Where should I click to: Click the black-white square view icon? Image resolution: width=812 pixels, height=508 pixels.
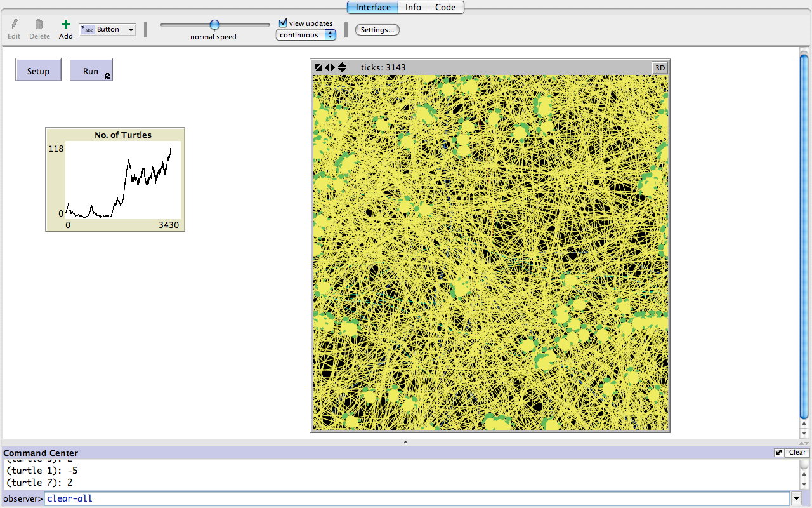318,67
